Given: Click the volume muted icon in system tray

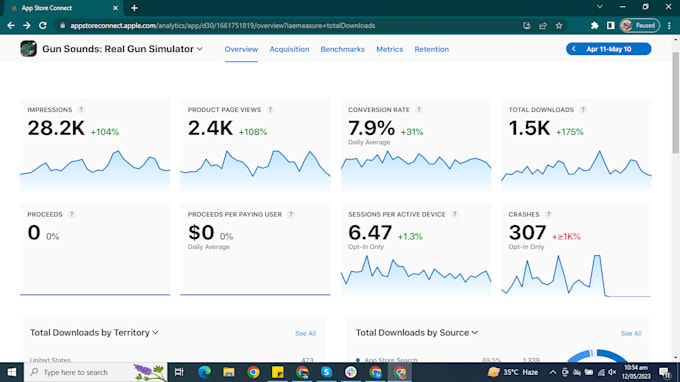Looking at the screenshot, I should (612, 372).
